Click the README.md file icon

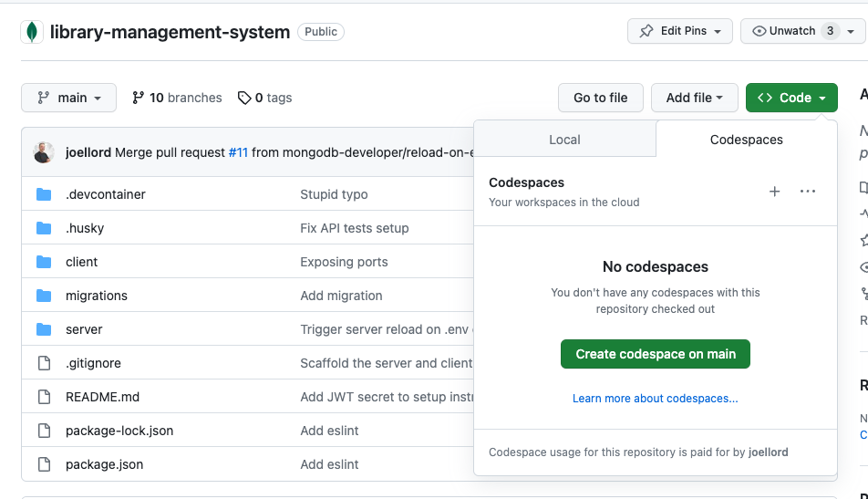pos(44,397)
